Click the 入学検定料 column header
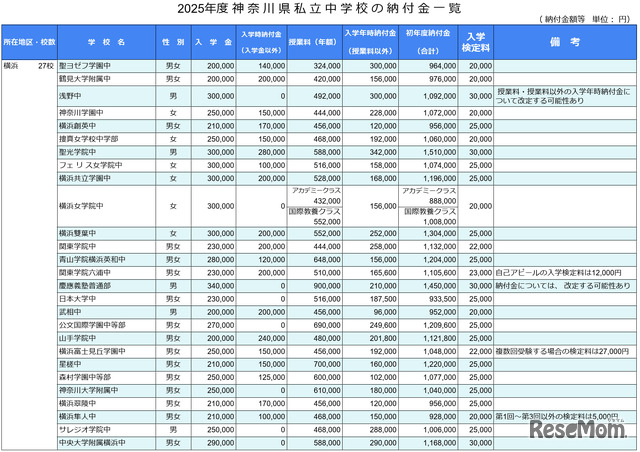640x452 pixels. pyautogui.click(x=476, y=42)
